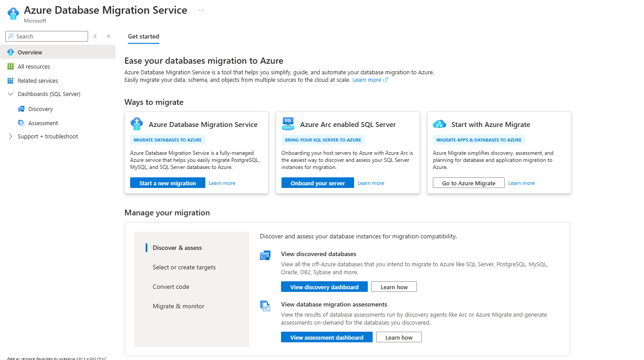Click Start a new migration
This screenshot has height=360, width=644.
tap(167, 183)
